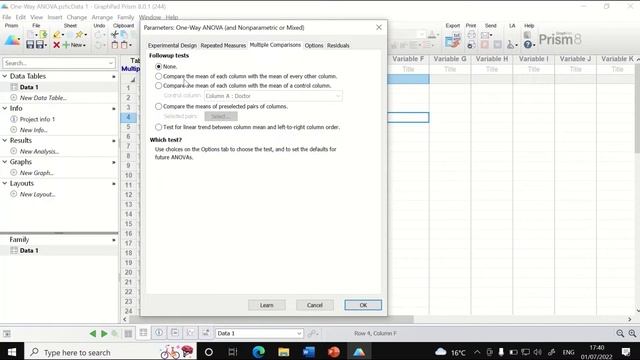This screenshot has width=640, height=360.
Task: Click the graph sheet icon in bottom bar
Action: (x=190, y=333)
